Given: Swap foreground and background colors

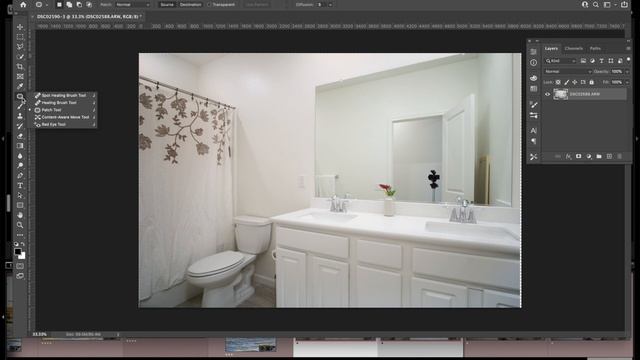Looking at the screenshot, I should [x=23, y=244].
